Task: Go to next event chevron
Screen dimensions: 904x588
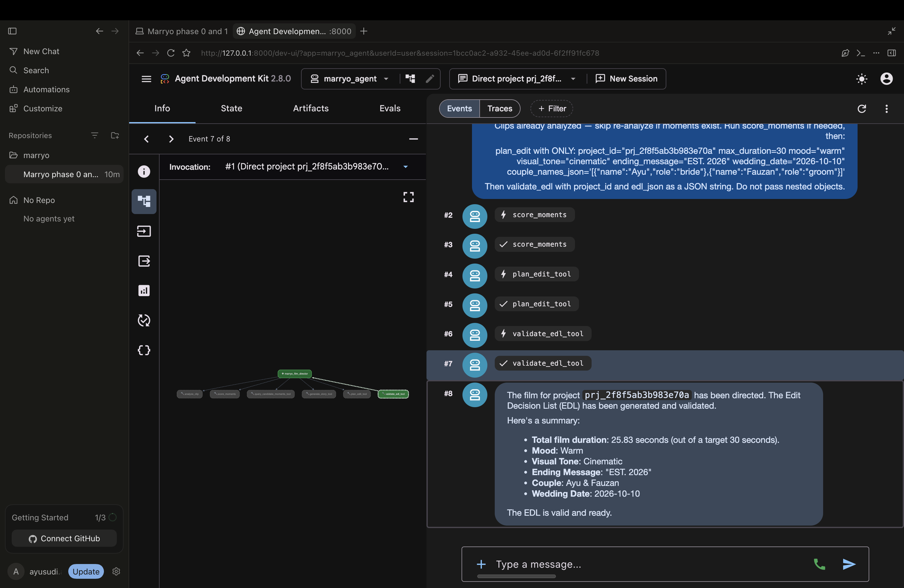Action: coord(171,139)
